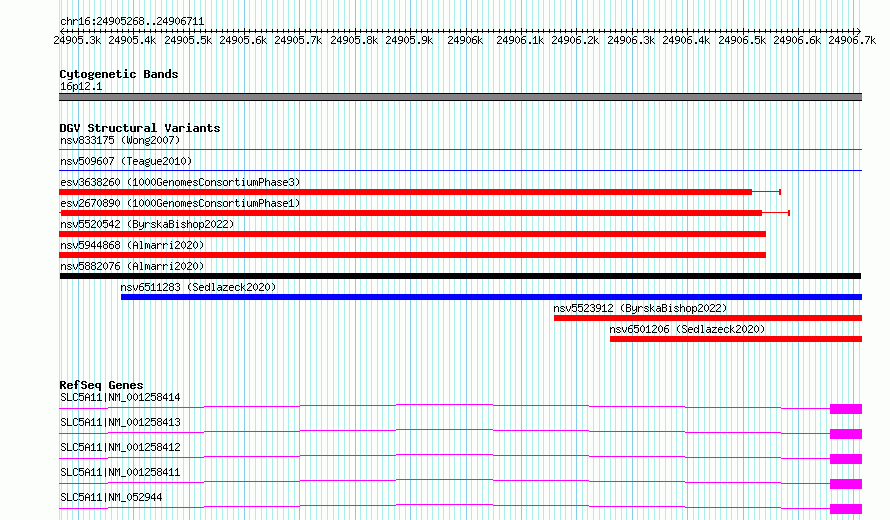Select the nsv5944868 (Almarri2020) label
This screenshot has height=520, width=890.
(x=132, y=245)
